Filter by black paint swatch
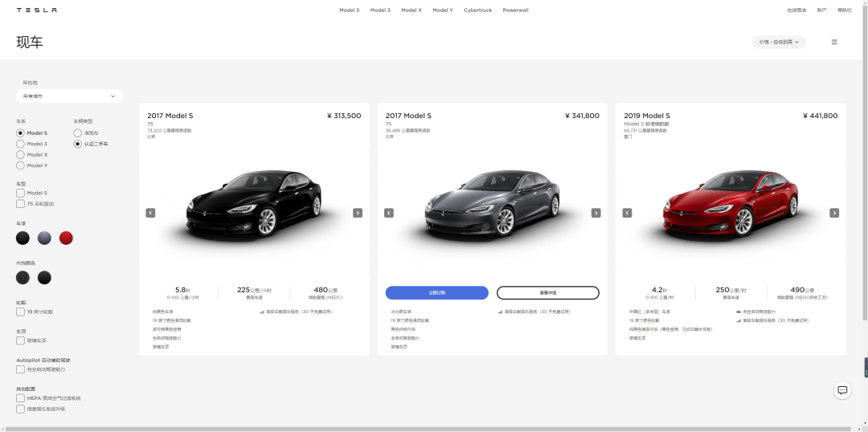The width and height of the screenshot is (868, 432). tap(23, 238)
